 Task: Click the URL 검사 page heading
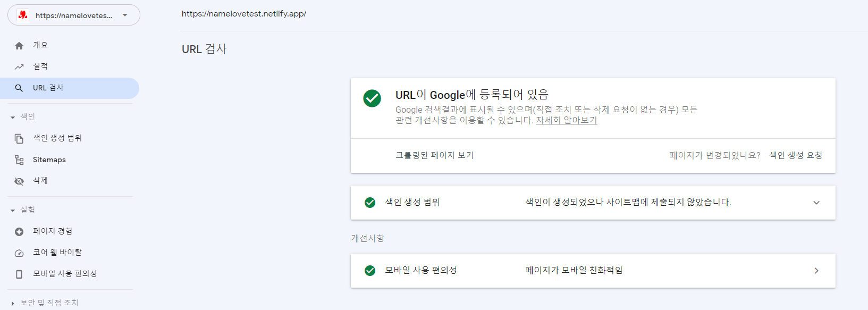(204, 49)
